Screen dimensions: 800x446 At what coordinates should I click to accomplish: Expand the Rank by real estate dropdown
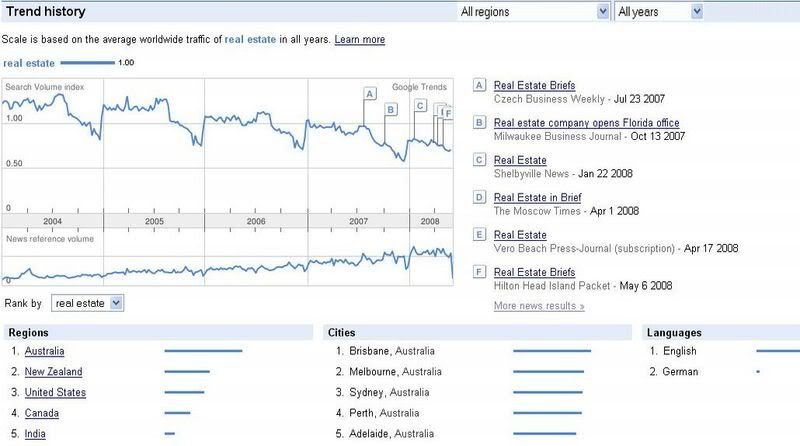pos(87,303)
